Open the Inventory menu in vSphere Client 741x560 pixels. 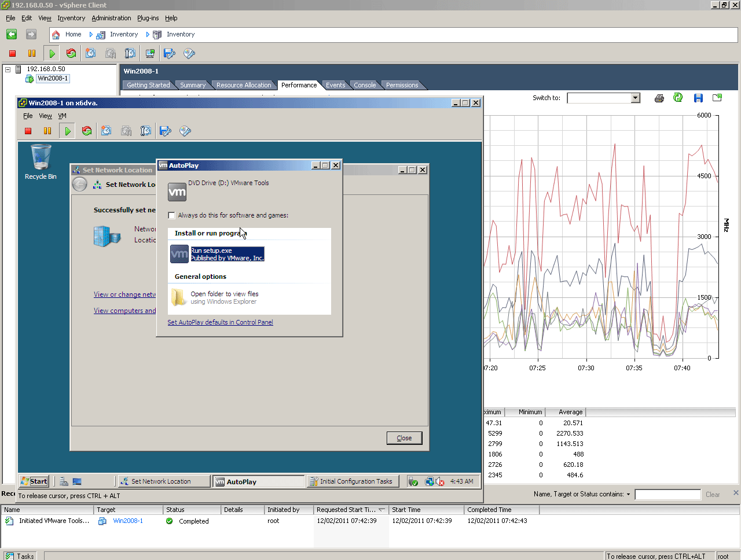(71, 18)
